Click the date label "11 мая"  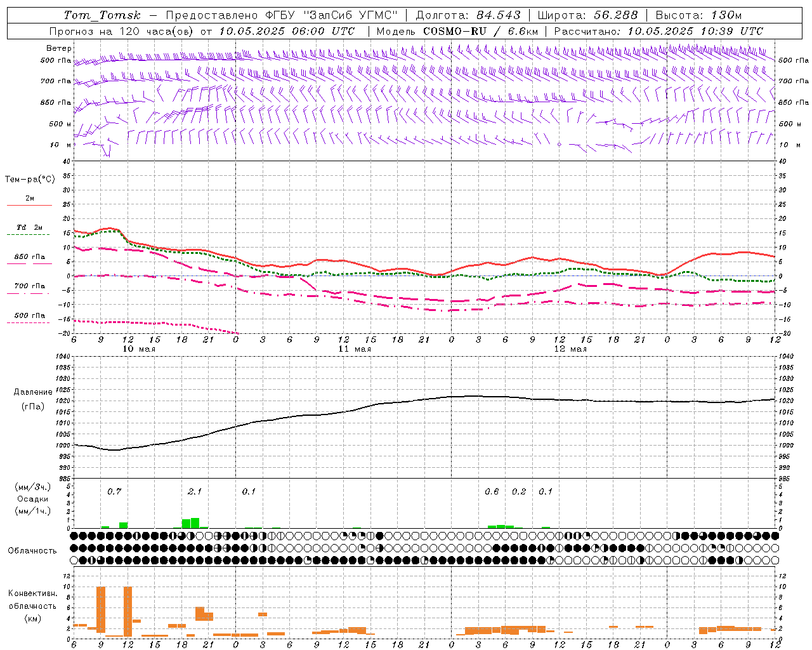pos(355,349)
